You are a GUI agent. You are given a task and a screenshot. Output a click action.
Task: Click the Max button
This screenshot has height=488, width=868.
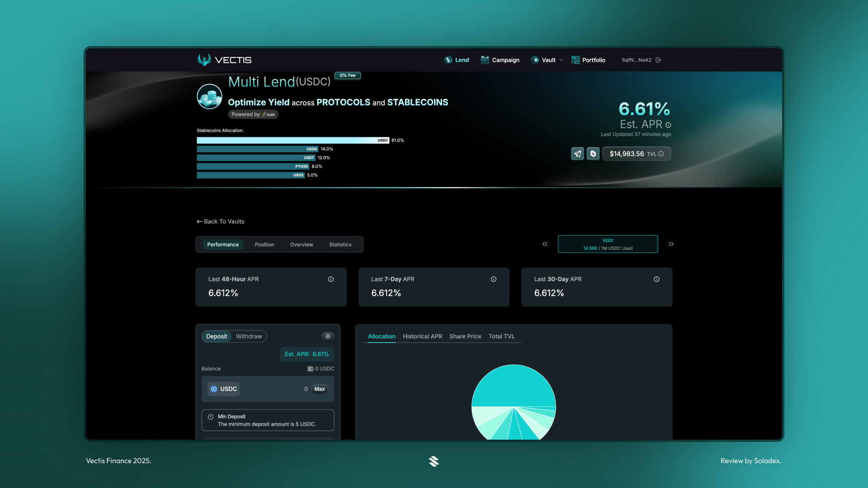(x=320, y=389)
